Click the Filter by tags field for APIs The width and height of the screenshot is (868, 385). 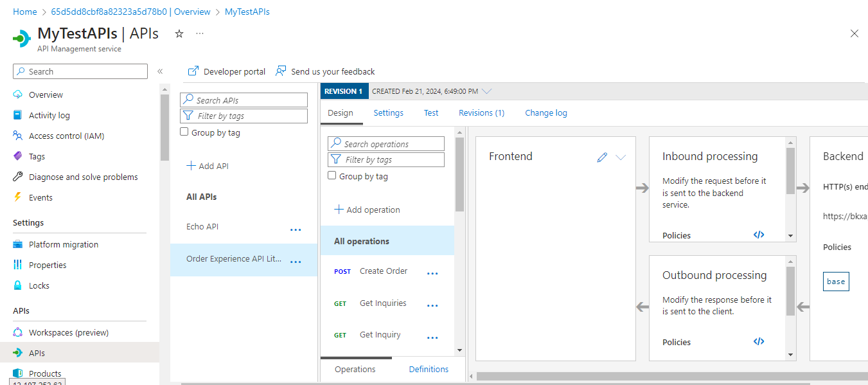click(x=244, y=116)
